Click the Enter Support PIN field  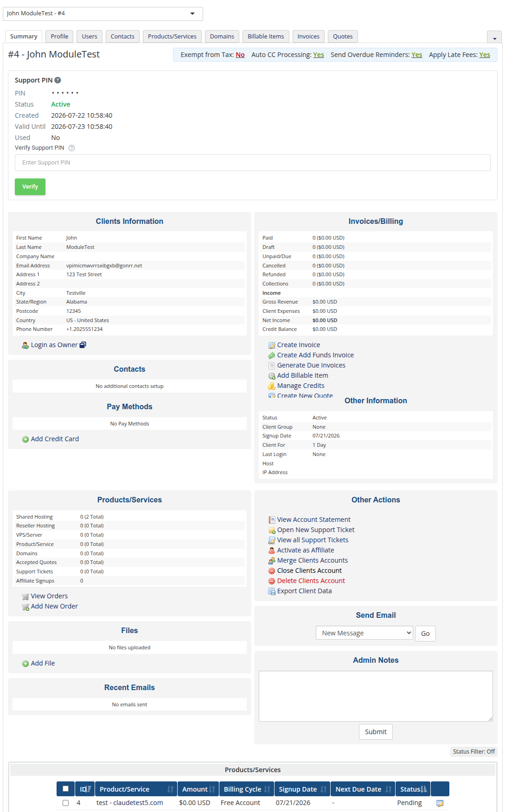253,163
